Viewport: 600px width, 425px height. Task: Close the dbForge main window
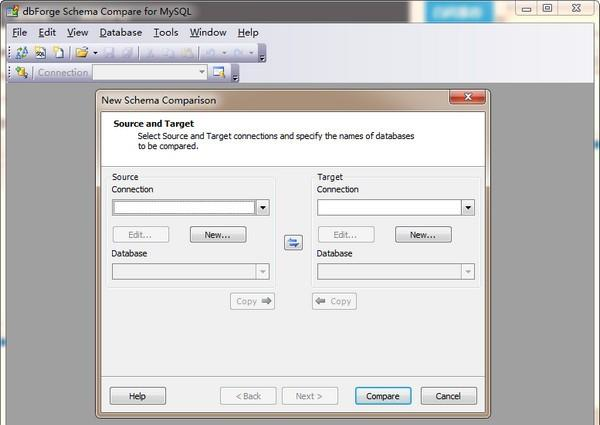tap(576, 8)
